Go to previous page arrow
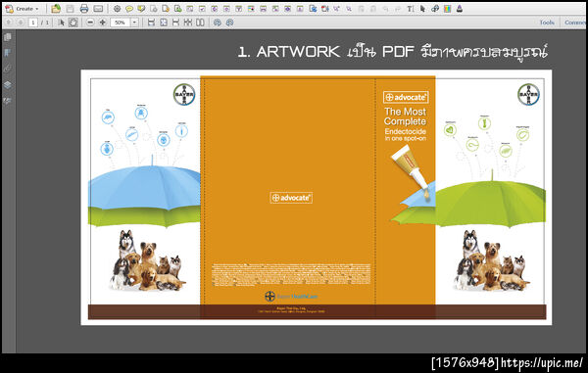 [9, 23]
